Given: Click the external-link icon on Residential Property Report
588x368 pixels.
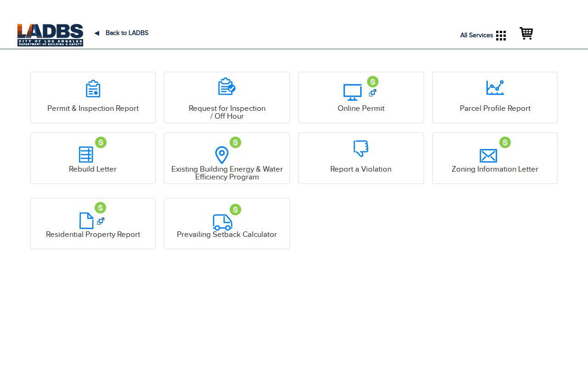Looking at the screenshot, I should pos(101,221).
